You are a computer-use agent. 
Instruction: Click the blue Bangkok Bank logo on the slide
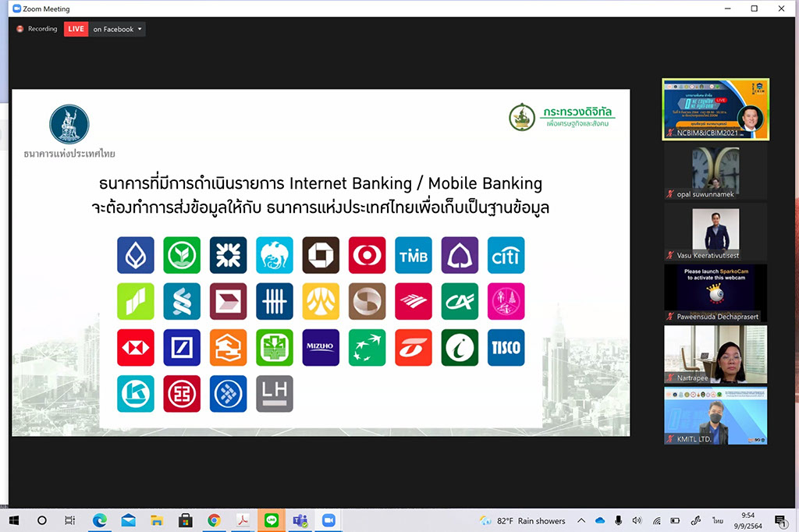click(136, 255)
